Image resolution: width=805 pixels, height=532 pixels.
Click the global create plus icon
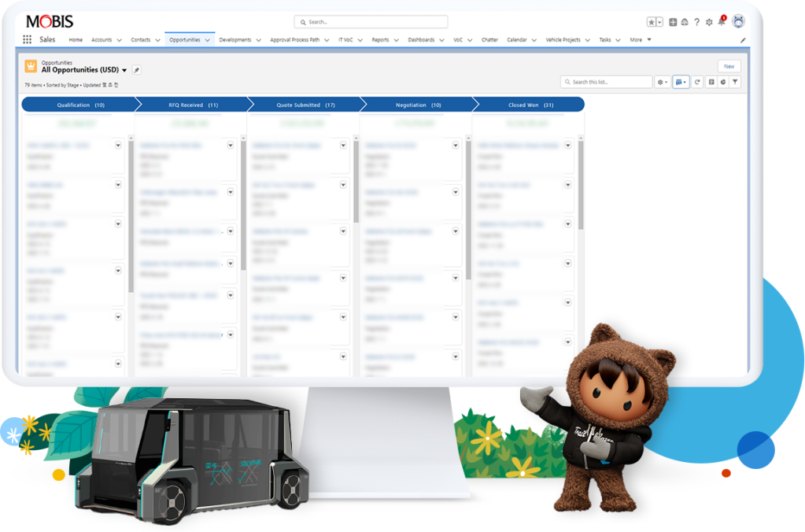coord(673,22)
